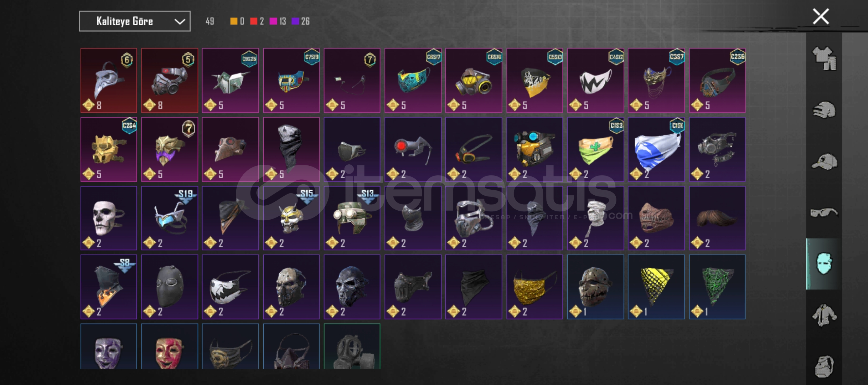Switch to the cap/hat category icon
Viewport: 868px width, 385px height.
pyautogui.click(x=824, y=161)
